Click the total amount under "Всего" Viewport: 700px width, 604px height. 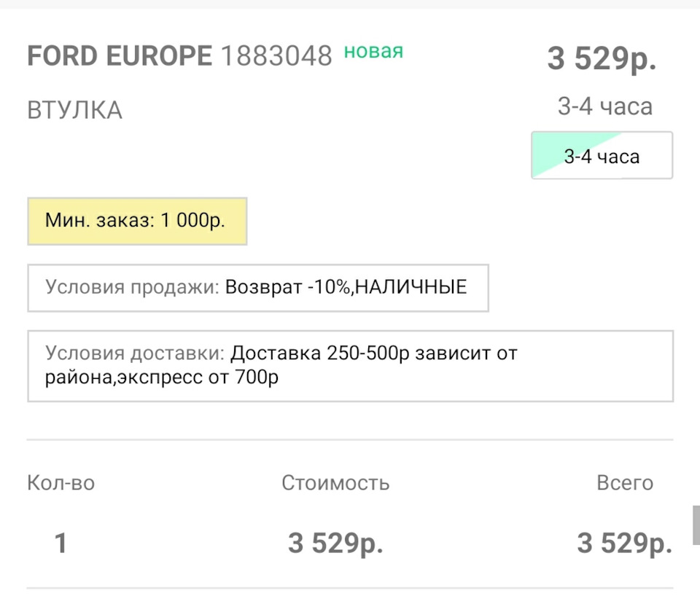pos(624,543)
